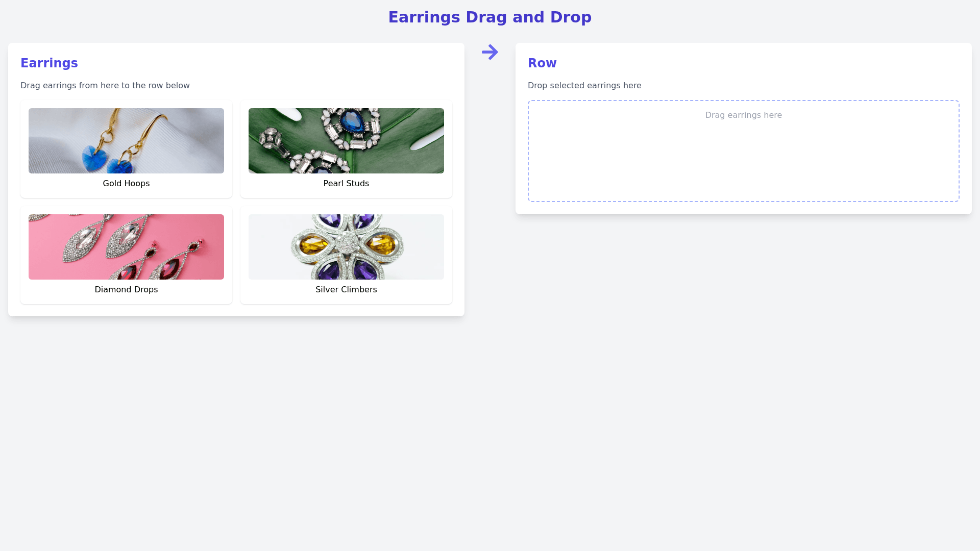This screenshot has width=980, height=551.
Task: Select the Pearl Studs earring image
Action: [346, 141]
